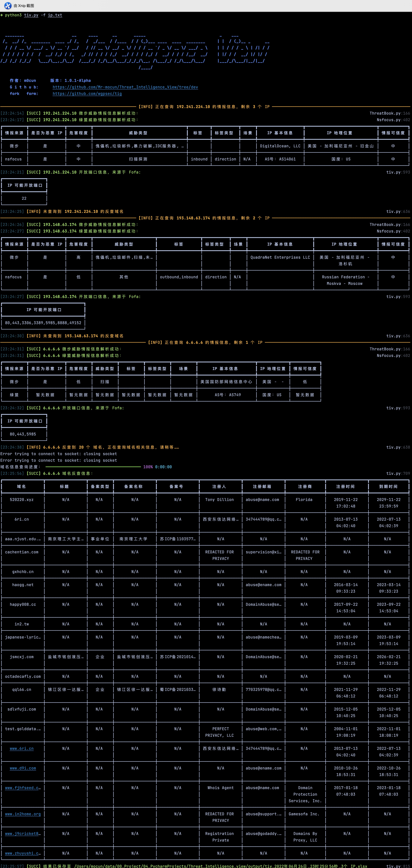This screenshot has width=412, height=868.
Task: Open the www.d9i.com domain link
Action: pos(23,768)
